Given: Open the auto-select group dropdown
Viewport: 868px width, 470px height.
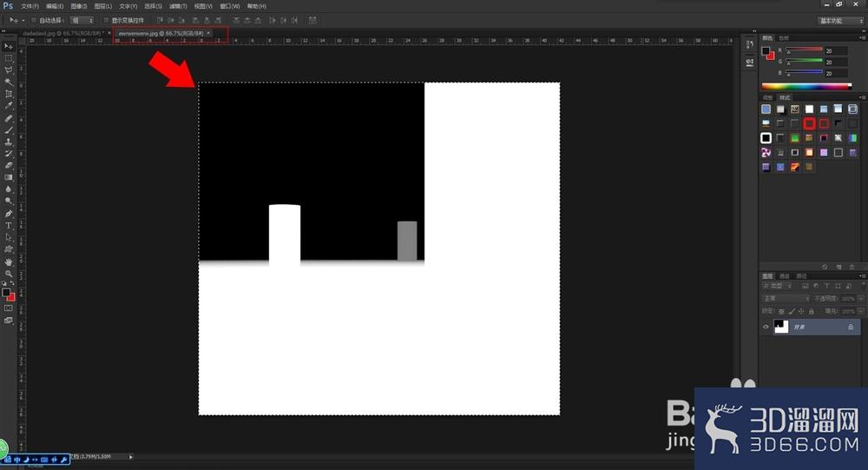Looking at the screenshot, I should point(82,21).
